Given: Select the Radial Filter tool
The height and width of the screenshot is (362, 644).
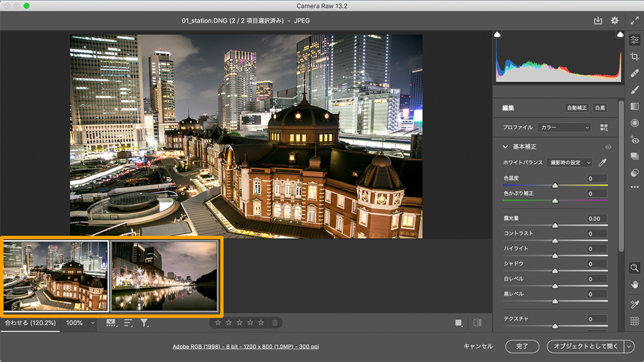Looking at the screenshot, I should pos(635,123).
